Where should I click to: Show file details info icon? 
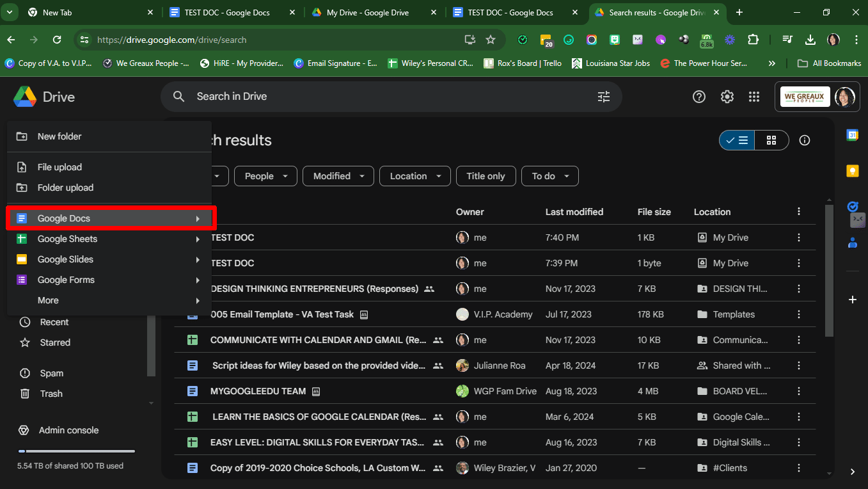pyautogui.click(x=805, y=140)
